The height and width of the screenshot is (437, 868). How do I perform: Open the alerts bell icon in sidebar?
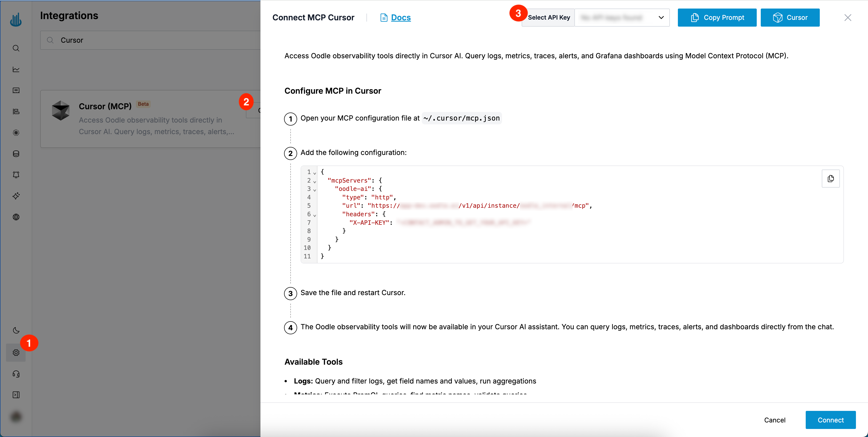pyautogui.click(x=16, y=175)
